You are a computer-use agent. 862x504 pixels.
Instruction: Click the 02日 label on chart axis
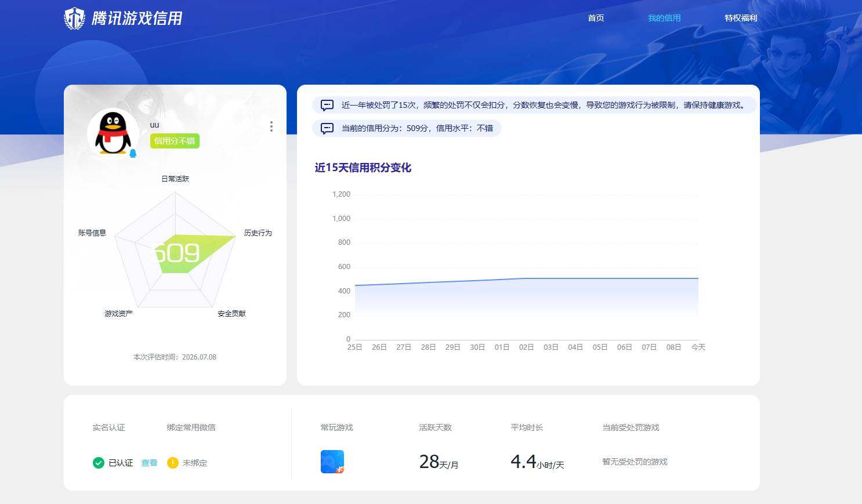tap(526, 347)
